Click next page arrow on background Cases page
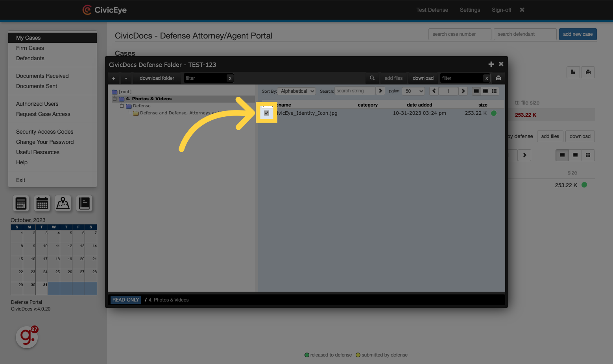613x364 pixels. [x=524, y=155]
